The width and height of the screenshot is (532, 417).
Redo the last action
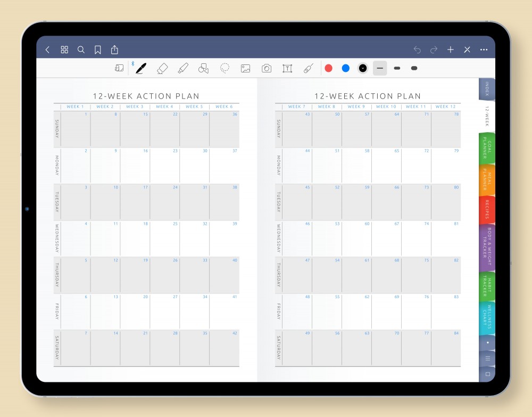coord(434,50)
